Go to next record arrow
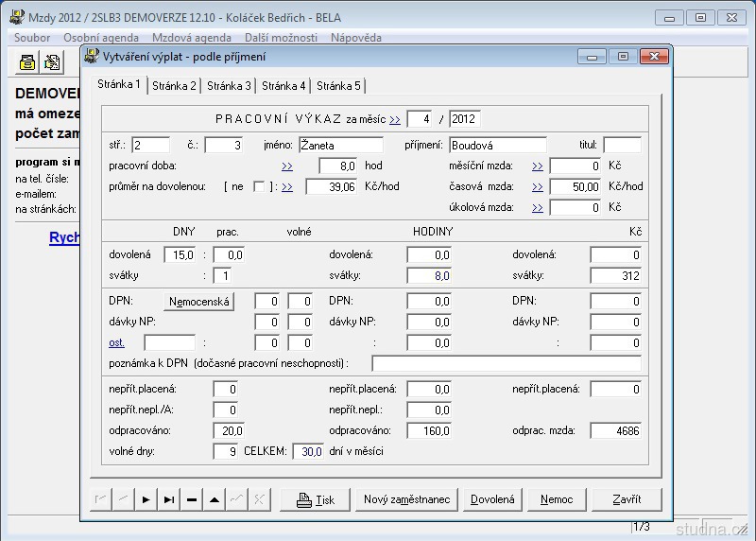756x541 pixels. [x=146, y=499]
